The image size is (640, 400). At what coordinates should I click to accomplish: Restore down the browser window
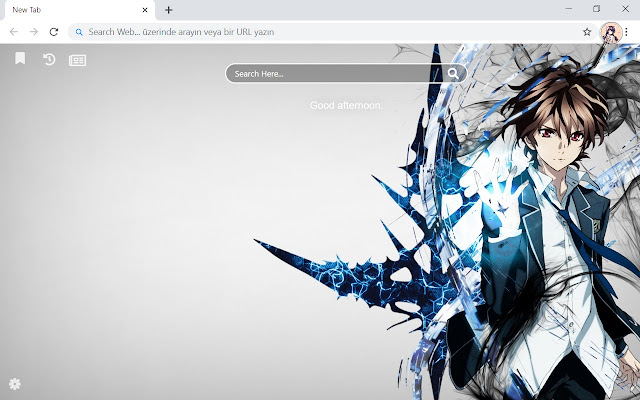(x=597, y=9)
